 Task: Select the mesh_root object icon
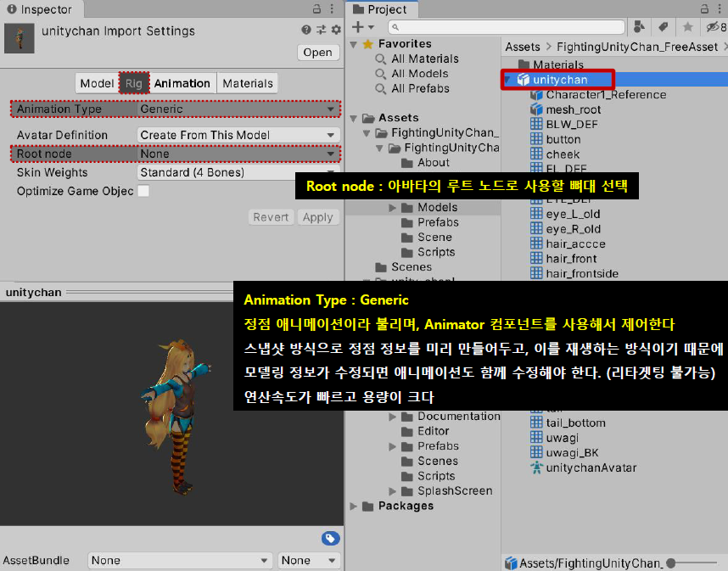tap(536, 109)
